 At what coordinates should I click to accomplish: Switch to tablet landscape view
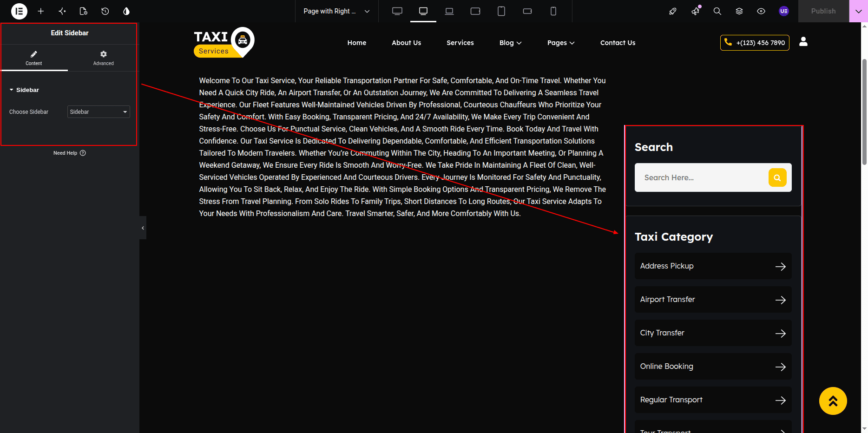475,11
